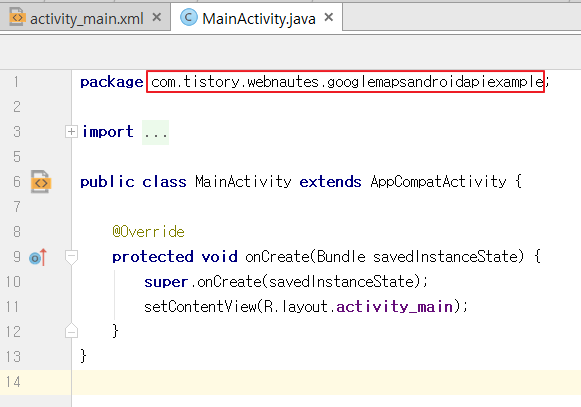581x407 pixels.
Task: Click the @Override annotation
Action: click(148, 232)
